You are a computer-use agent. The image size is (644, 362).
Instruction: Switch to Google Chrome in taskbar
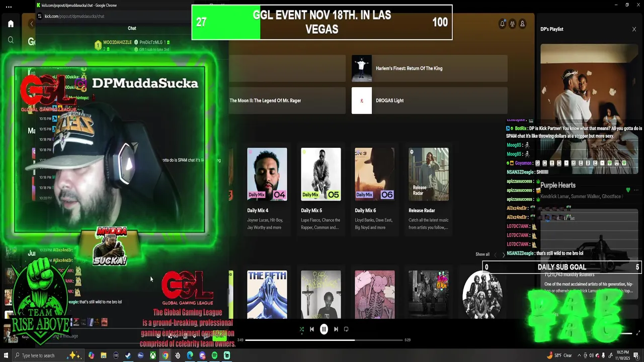point(165,355)
